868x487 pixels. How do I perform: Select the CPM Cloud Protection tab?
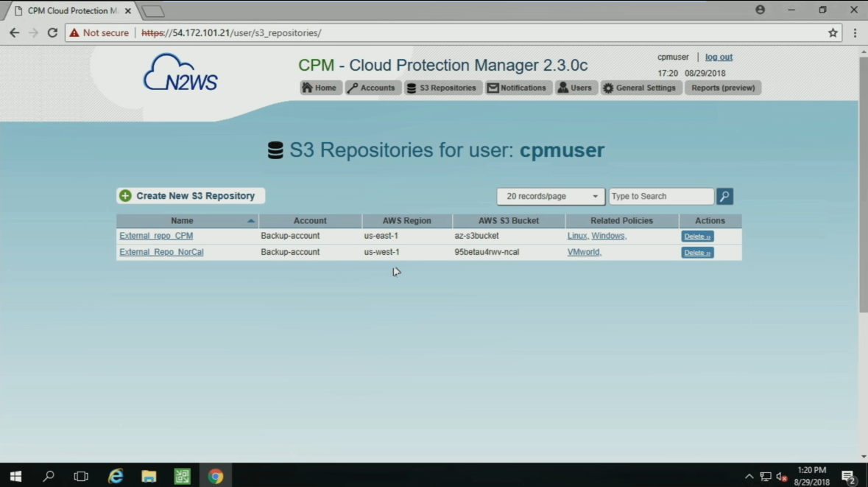click(72, 10)
